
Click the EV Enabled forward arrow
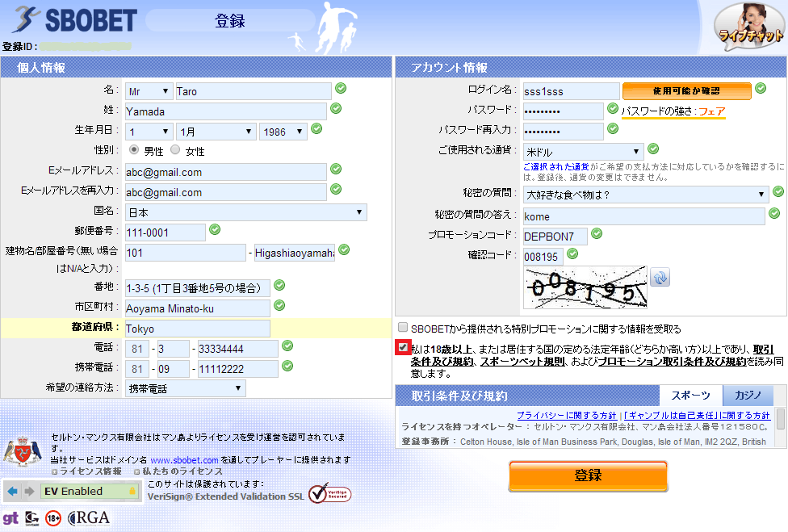(30, 491)
